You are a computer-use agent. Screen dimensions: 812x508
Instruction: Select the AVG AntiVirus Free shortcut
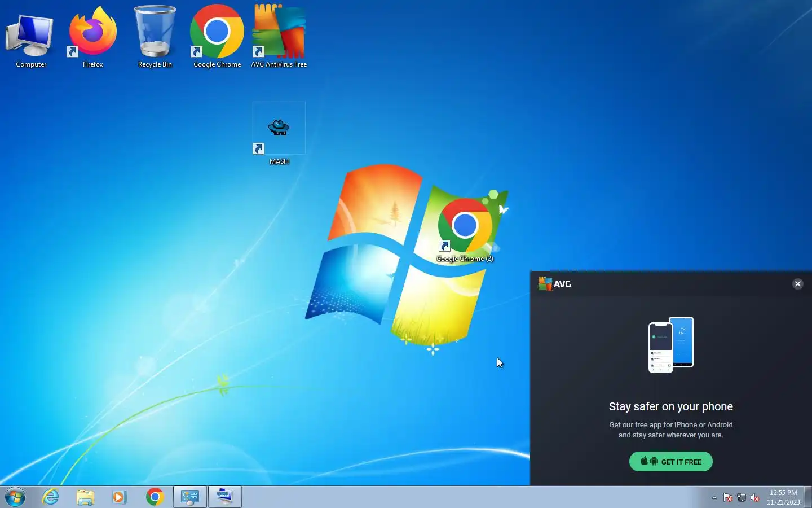279,37
